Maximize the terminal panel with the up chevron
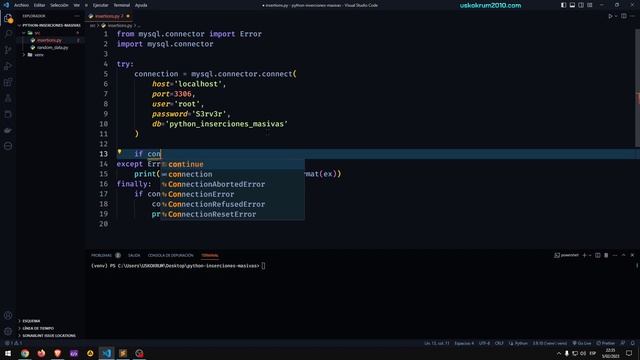The image size is (640, 360). coord(623,255)
